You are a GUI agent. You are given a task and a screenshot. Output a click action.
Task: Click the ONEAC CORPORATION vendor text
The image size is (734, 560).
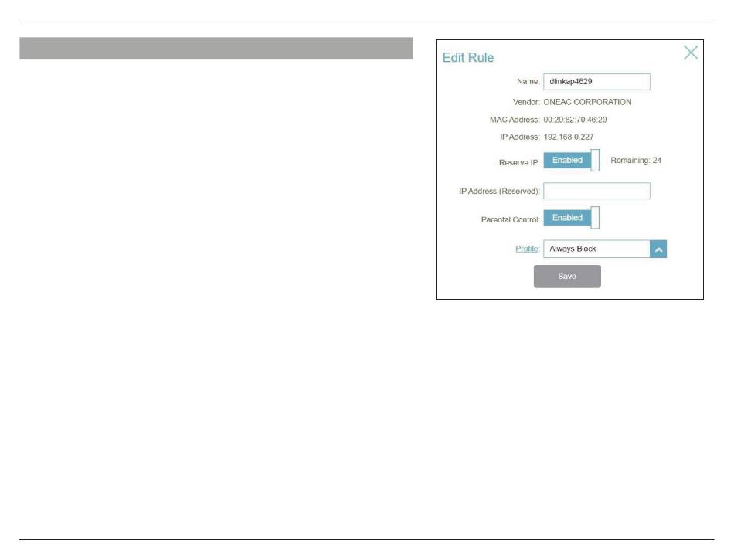[x=587, y=102]
